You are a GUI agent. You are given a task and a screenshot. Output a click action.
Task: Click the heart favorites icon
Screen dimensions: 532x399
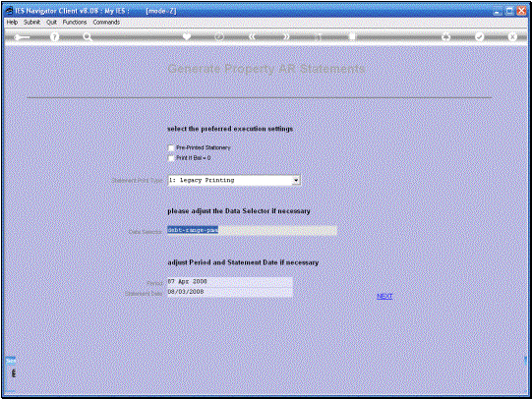click(x=187, y=36)
